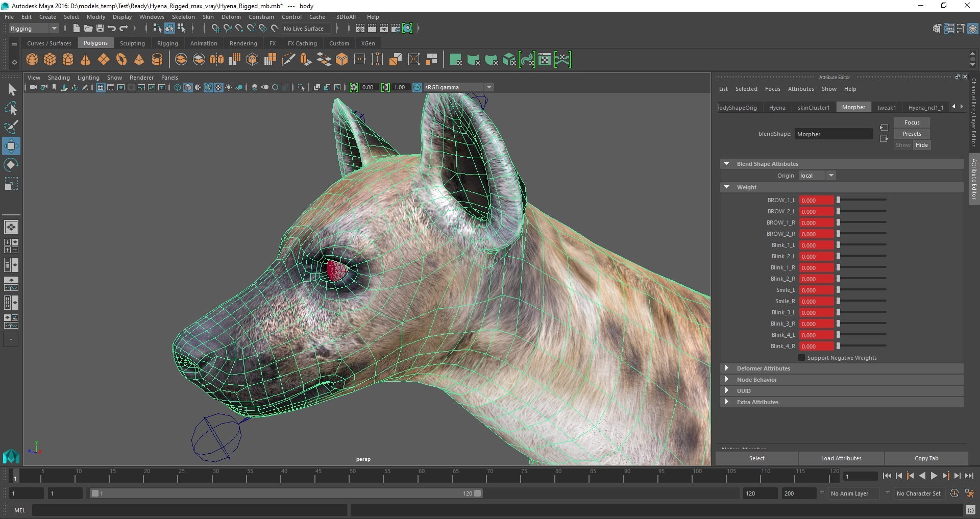Click the Auto keyframe toggle icon
Viewport: 980px width, 519px height.
pyautogui.click(x=954, y=493)
